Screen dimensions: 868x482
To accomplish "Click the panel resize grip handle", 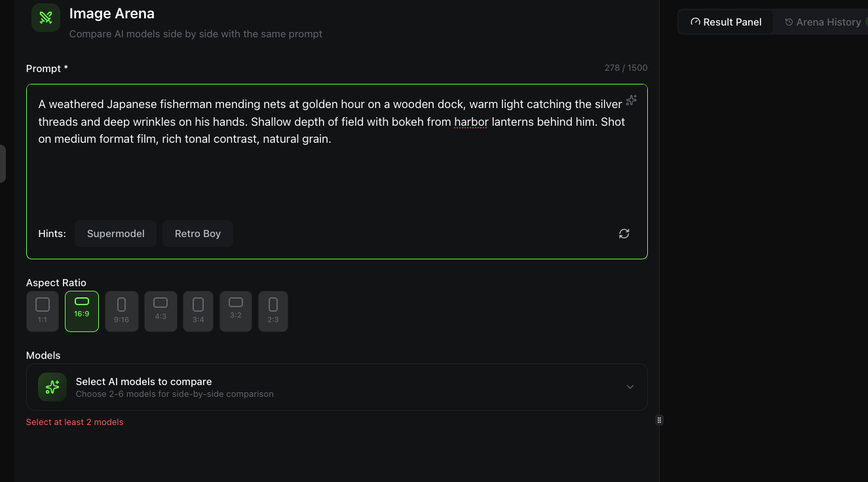I will (x=660, y=420).
